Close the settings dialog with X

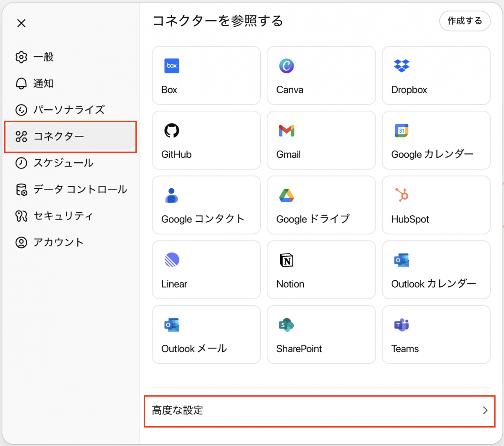click(21, 23)
